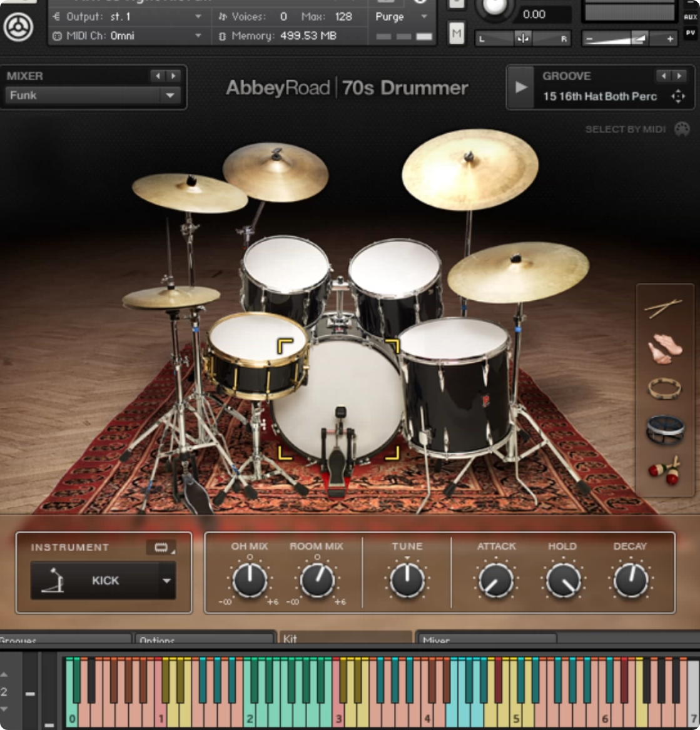Switch to the Kit tab
Image resolution: width=700 pixels, height=730 pixels.
click(x=345, y=638)
